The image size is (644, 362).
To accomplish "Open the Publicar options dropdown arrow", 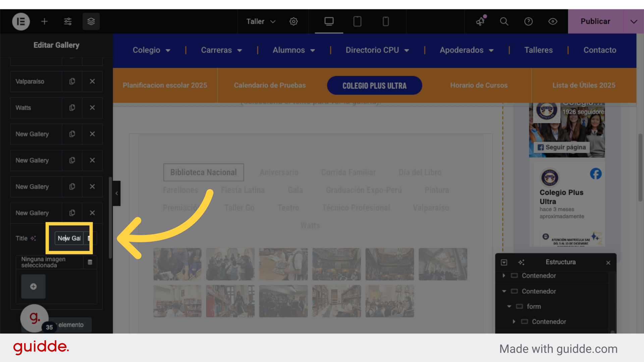I will (633, 21).
